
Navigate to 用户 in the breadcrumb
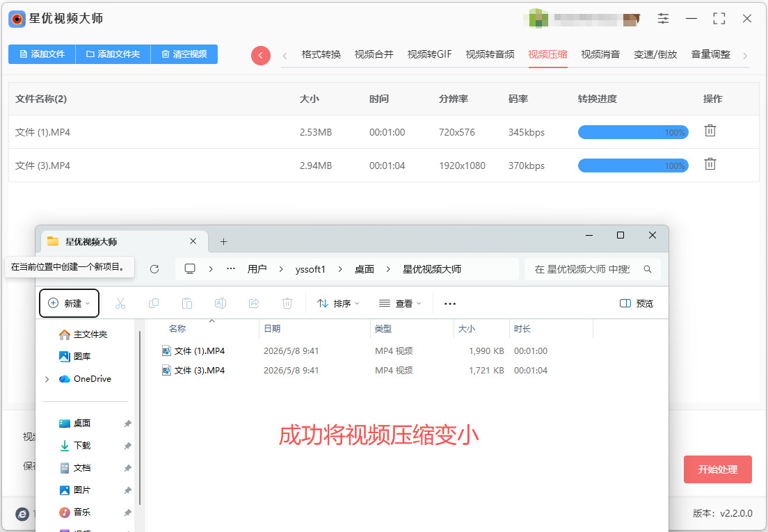point(257,269)
